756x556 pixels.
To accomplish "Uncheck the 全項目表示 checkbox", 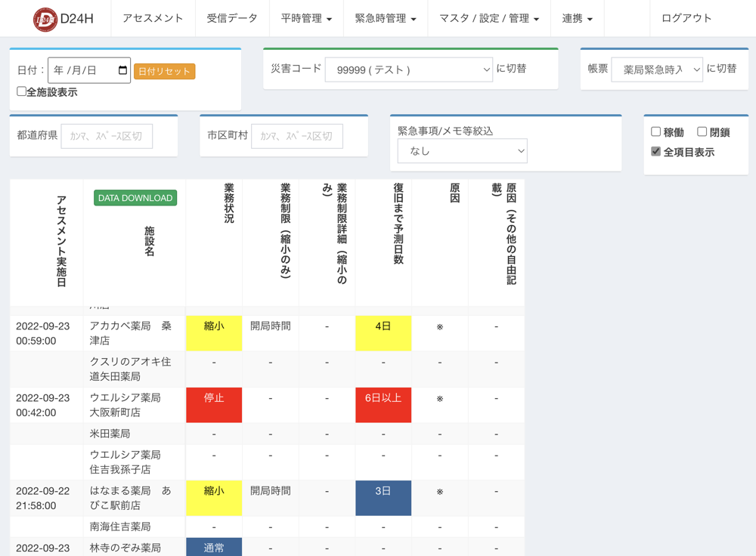I will [655, 151].
